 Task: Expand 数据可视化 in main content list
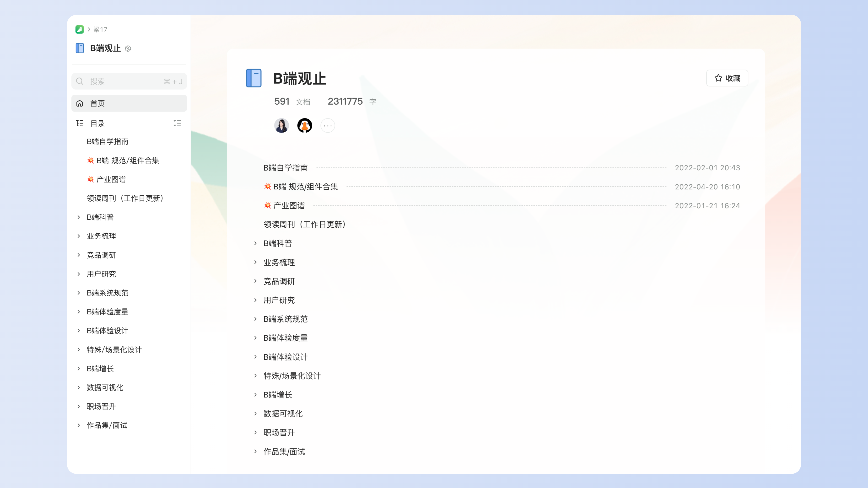[255, 413]
